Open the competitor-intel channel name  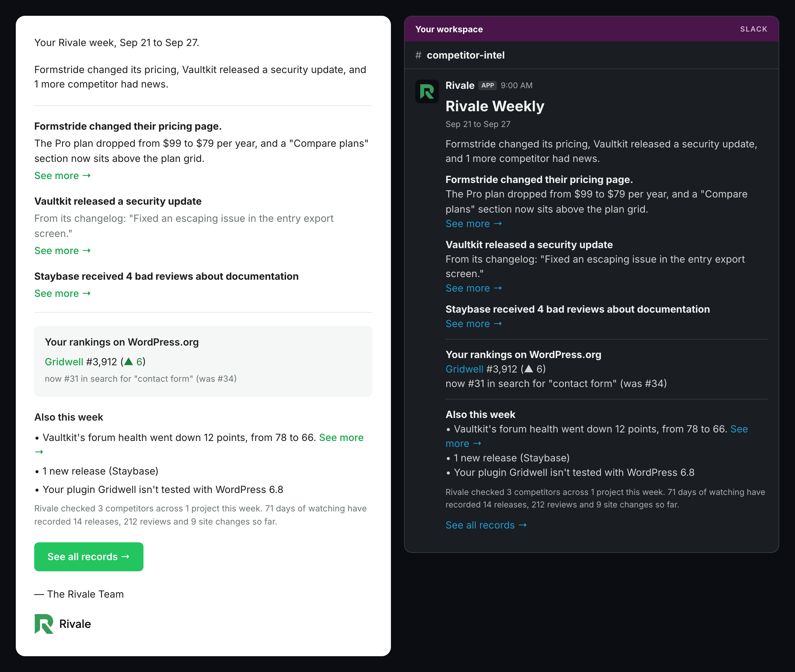pyautogui.click(x=466, y=55)
